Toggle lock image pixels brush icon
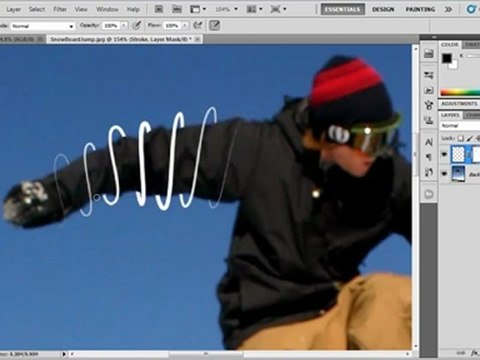 (470, 138)
